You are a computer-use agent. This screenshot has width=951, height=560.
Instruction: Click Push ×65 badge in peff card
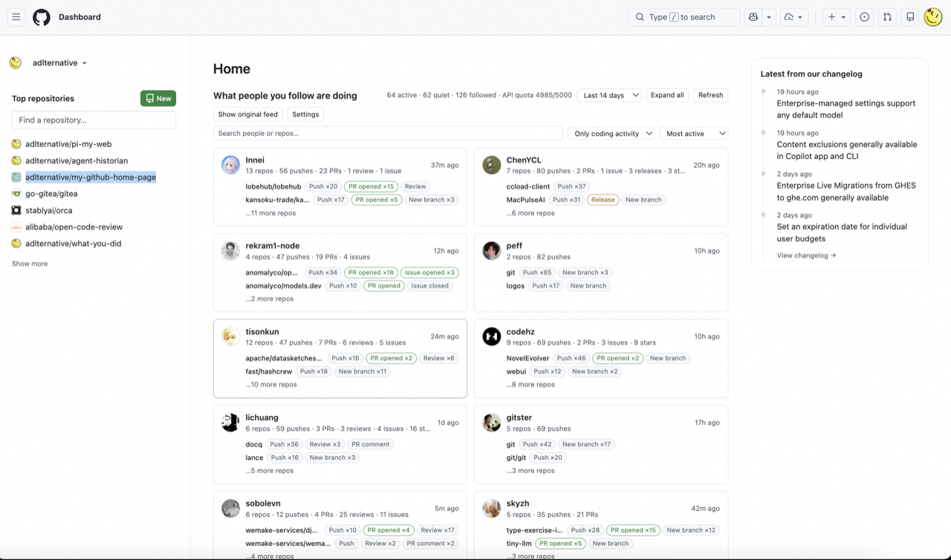click(x=537, y=273)
